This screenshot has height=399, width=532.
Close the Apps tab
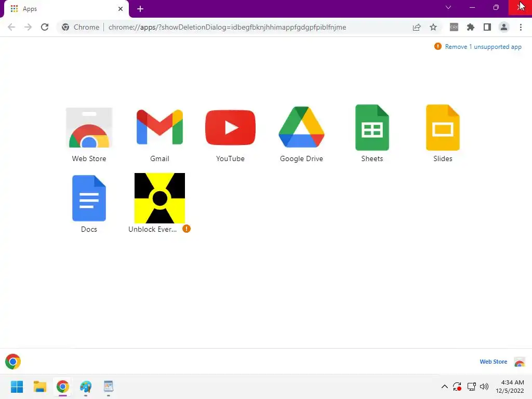(121, 9)
